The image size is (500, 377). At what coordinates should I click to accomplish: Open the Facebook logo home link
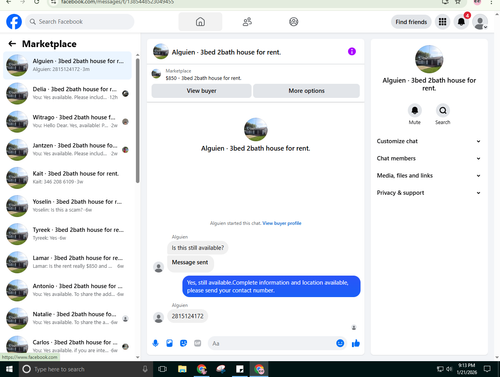click(x=14, y=22)
